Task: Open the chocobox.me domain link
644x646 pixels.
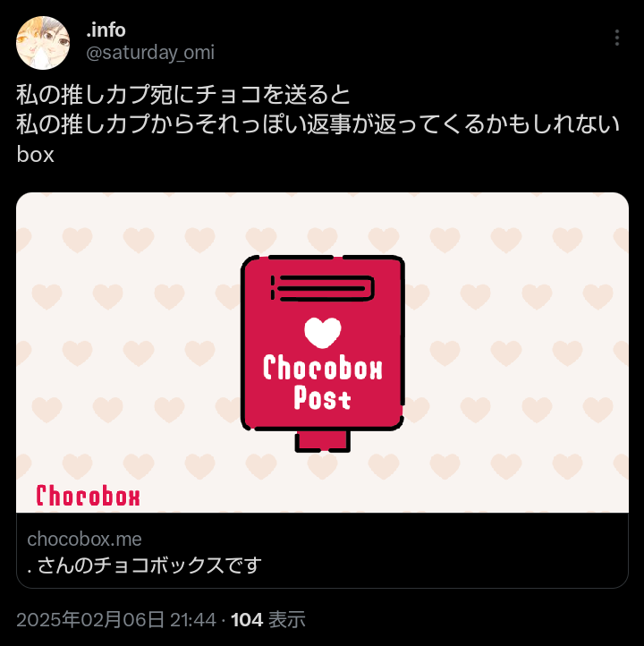Action: tap(84, 539)
